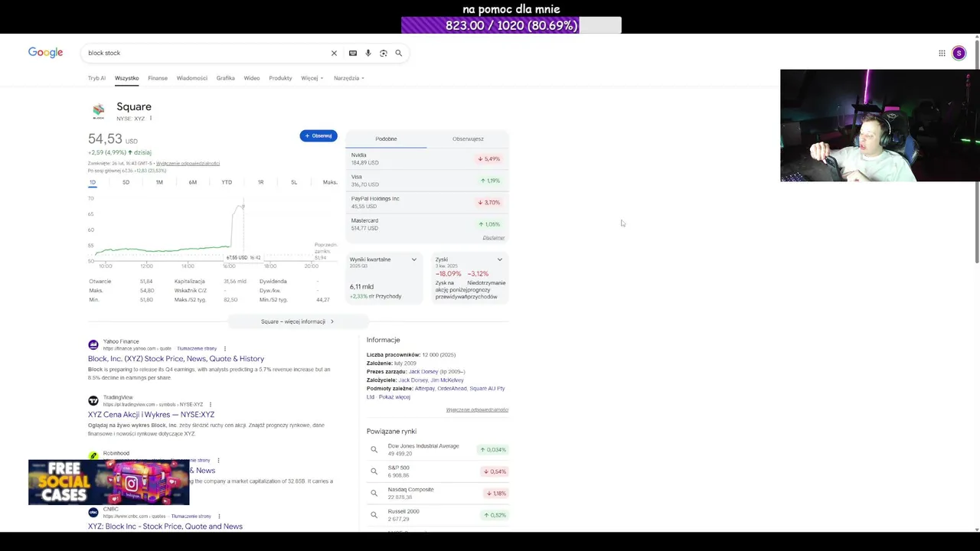Click the CNBC site favicon

[93, 512]
